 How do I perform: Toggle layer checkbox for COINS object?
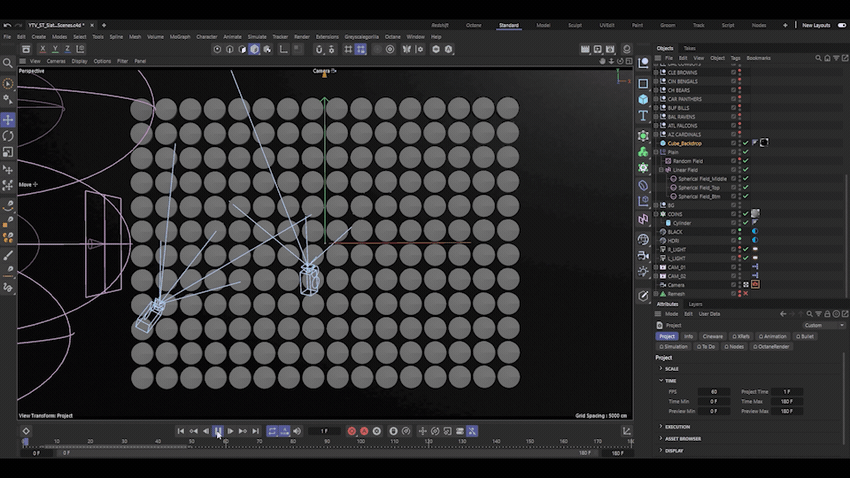[733, 214]
